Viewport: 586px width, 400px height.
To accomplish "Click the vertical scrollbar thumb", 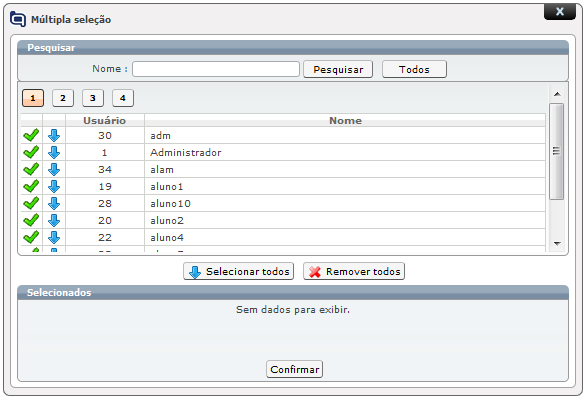I will [x=556, y=151].
